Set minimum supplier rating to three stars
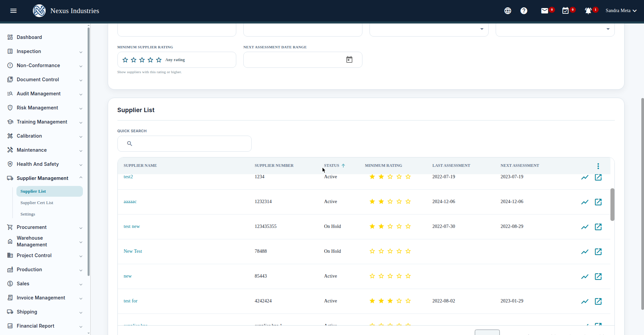Screen dimensions: 644x335 point(142,60)
